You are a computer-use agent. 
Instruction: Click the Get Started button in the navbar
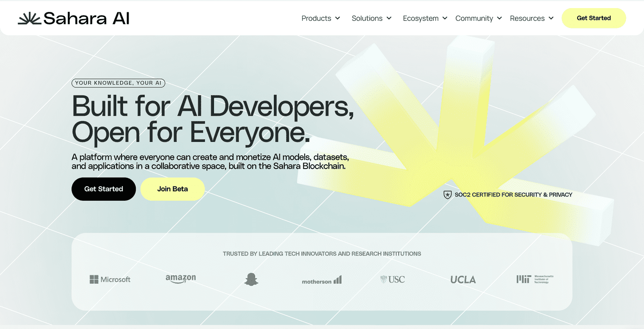click(593, 18)
